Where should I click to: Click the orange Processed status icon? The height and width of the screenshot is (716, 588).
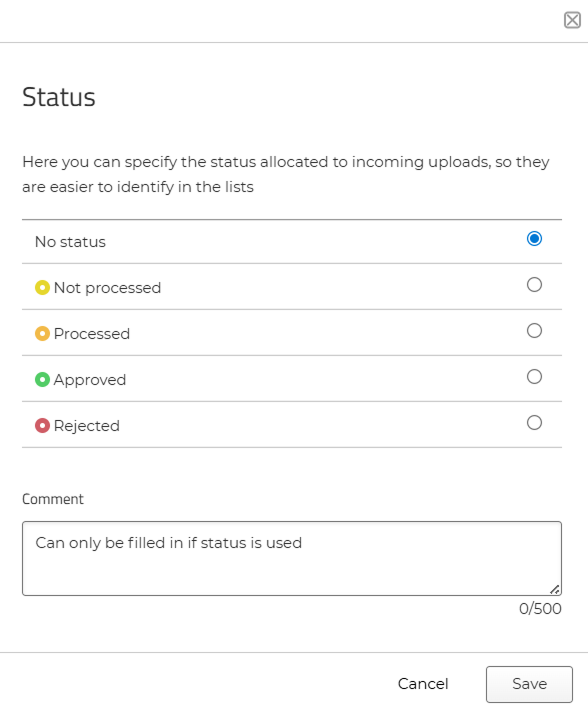[x=42, y=334]
